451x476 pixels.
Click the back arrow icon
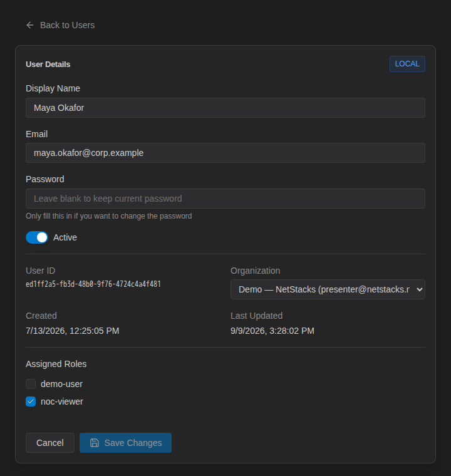click(x=30, y=25)
